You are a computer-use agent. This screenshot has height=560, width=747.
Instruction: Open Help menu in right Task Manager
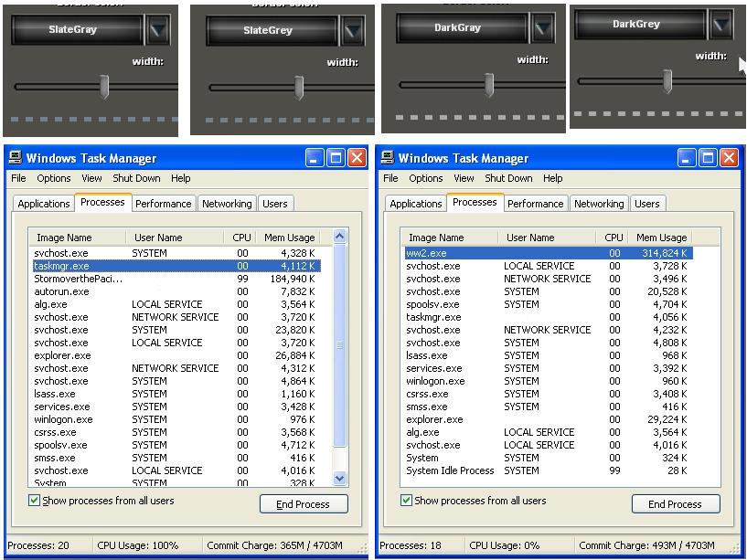552,178
